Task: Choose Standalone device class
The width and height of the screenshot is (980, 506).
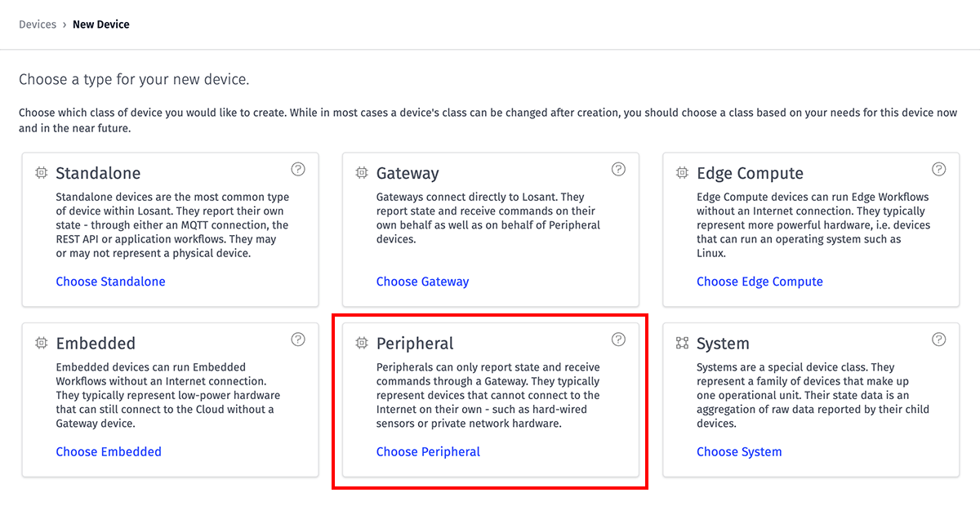Action: tap(110, 282)
